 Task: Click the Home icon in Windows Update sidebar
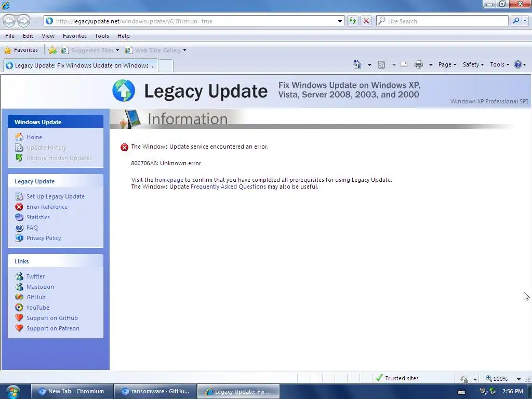tap(19, 137)
